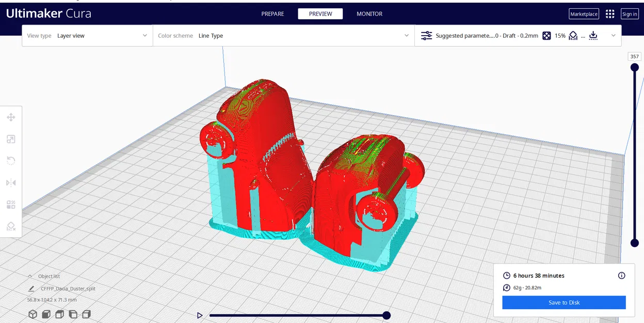This screenshot has width=644, height=323.
Task: Click the build plate adhesion icon
Action: point(593,36)
